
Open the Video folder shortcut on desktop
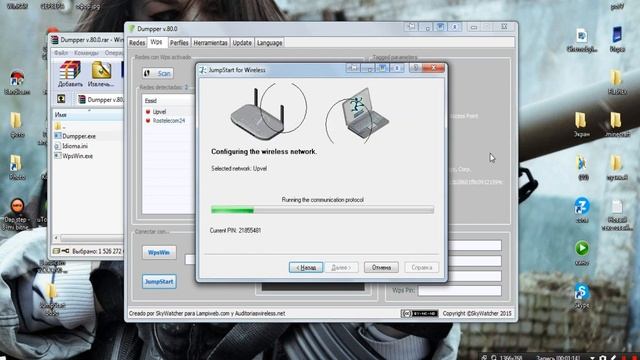point(17,167)
